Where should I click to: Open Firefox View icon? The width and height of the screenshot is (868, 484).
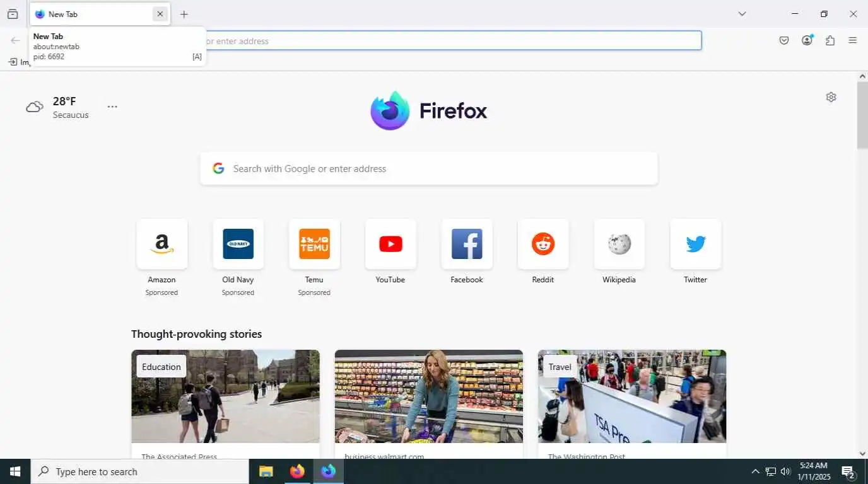pyautogui.click(x=13, y=14)
